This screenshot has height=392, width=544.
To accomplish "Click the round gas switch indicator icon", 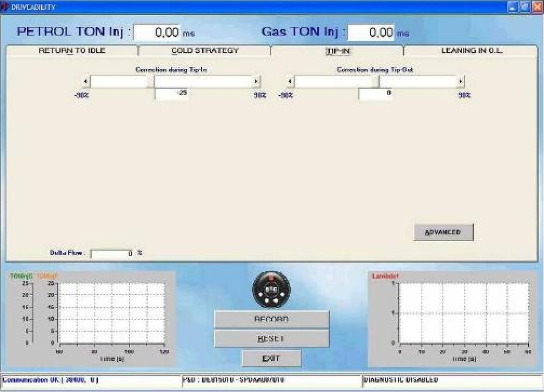I will [x=271, y=290].
